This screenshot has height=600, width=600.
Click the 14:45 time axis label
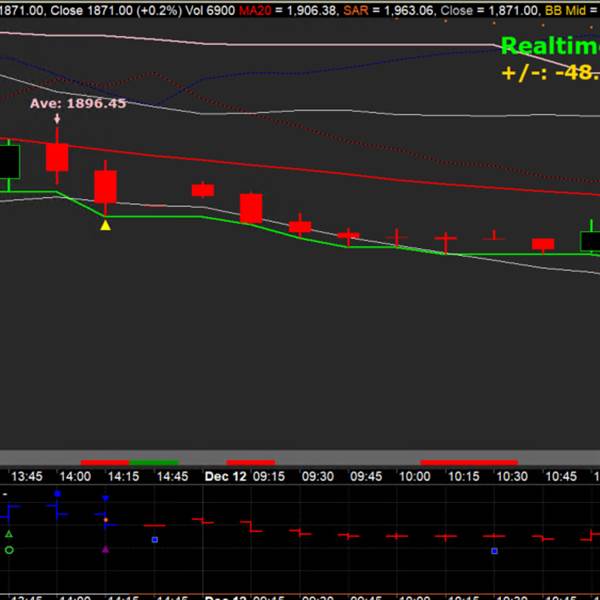[173, 476]
